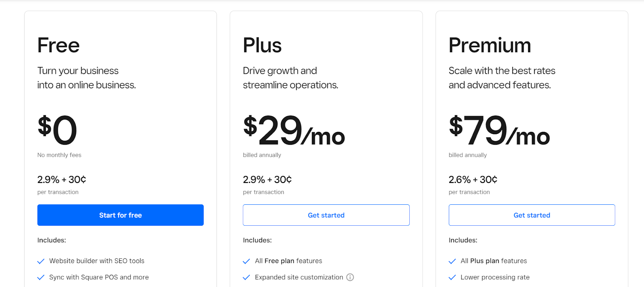644x287 pixels.
Task: Click the $79/mo price on Premium plan
Action: tap(499, 131)
